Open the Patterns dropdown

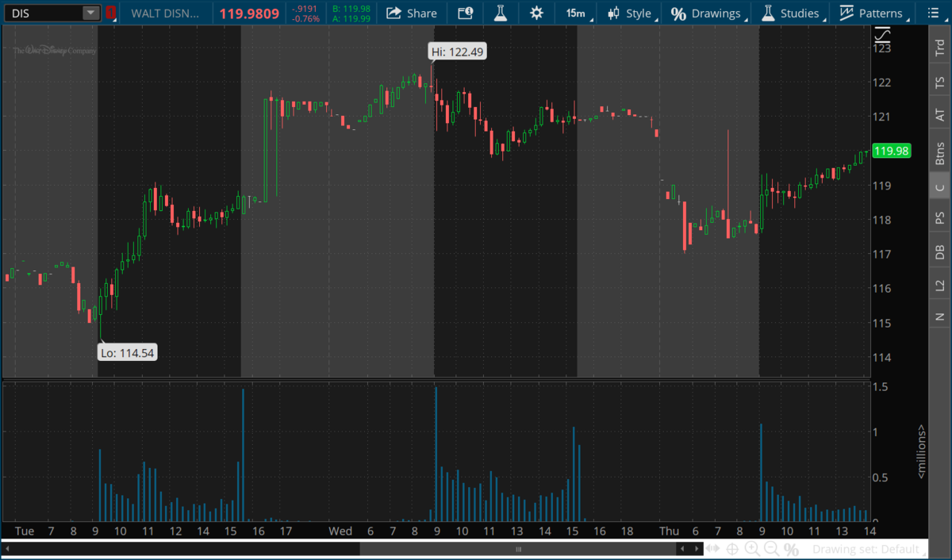[x=873, y=13]
